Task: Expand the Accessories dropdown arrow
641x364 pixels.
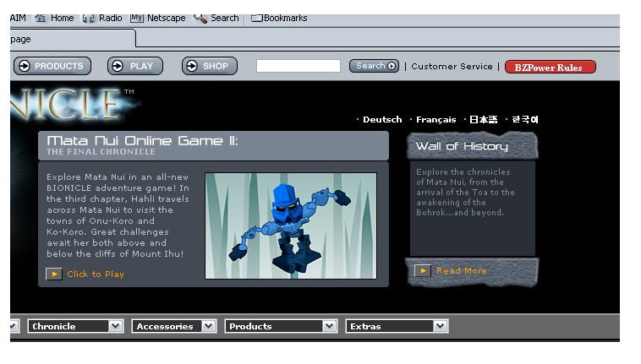Action: pyautogui.click(x=209, y=326)
